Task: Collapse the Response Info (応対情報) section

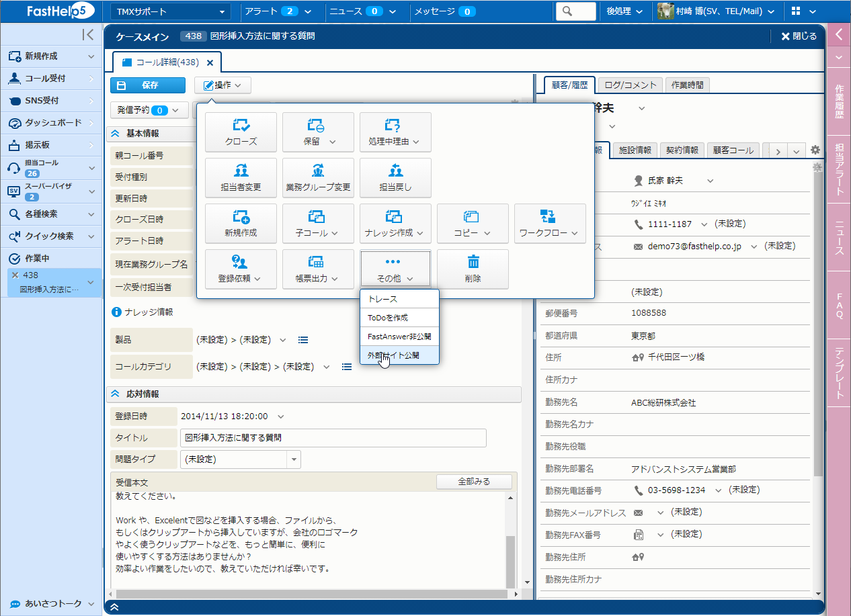Action: tap(116, 394)
